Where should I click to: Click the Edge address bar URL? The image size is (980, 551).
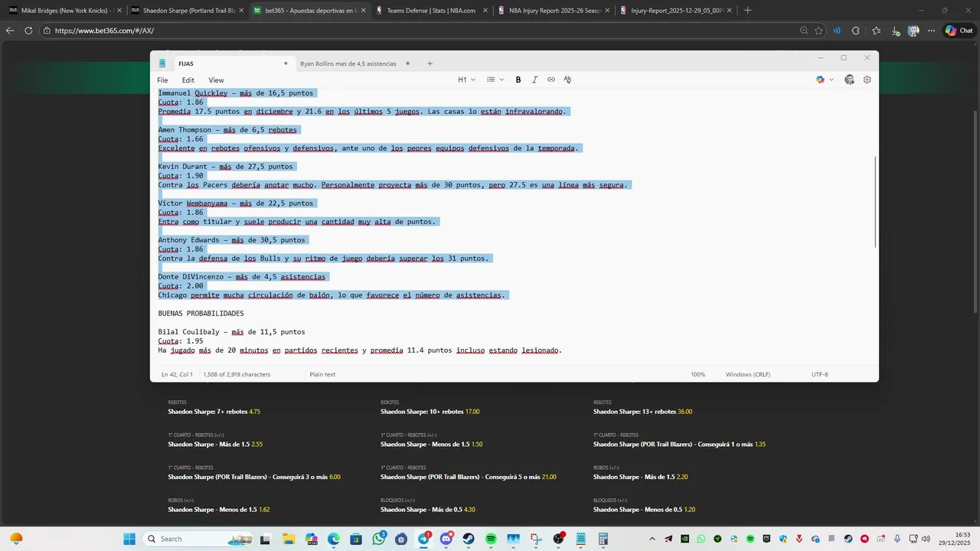pyautogui.click(x=104, y=31)
